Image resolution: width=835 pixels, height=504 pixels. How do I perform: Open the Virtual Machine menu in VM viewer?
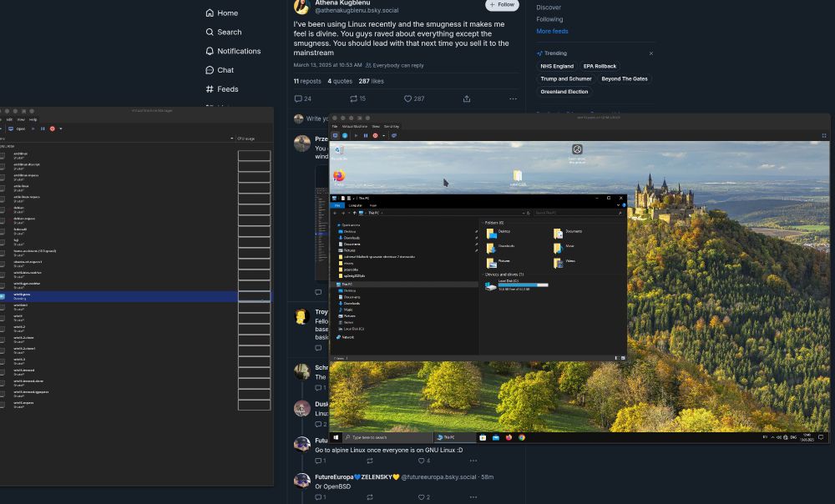pyautogui.click(x=355, y=127)
